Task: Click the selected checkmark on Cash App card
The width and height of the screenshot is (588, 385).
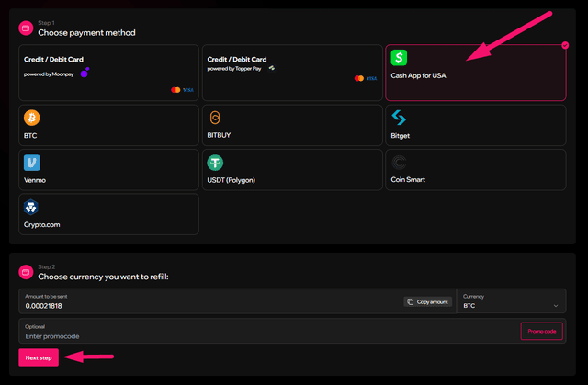Action: (565, 45)
